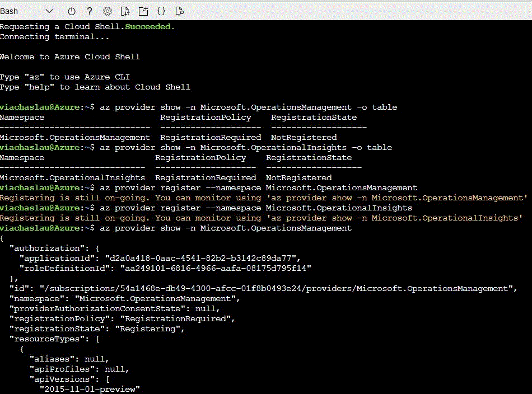
Task: Click 'NotRegistered' in OperationsManagement row
Action: [x=304, y=137]
